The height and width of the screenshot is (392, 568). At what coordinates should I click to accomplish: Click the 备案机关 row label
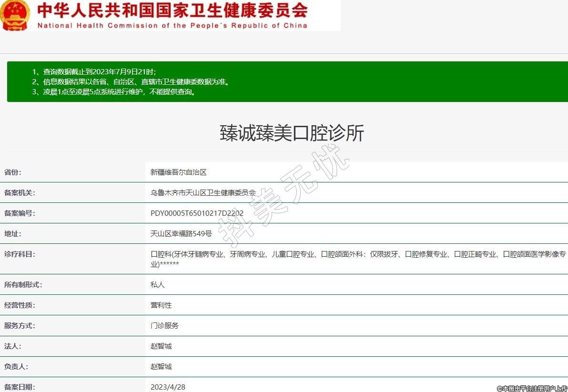[20, 193]
